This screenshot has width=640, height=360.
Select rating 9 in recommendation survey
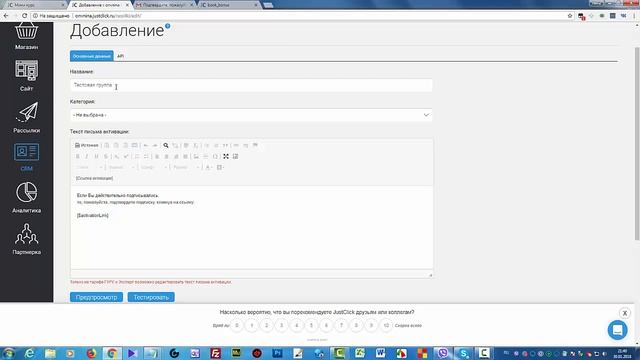point(371,325)
